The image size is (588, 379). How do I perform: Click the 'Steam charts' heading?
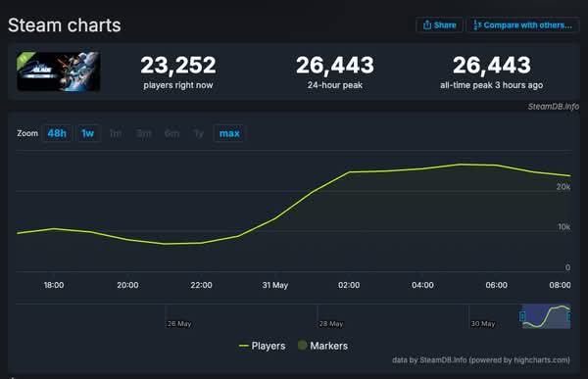click(x=64, y=25)
